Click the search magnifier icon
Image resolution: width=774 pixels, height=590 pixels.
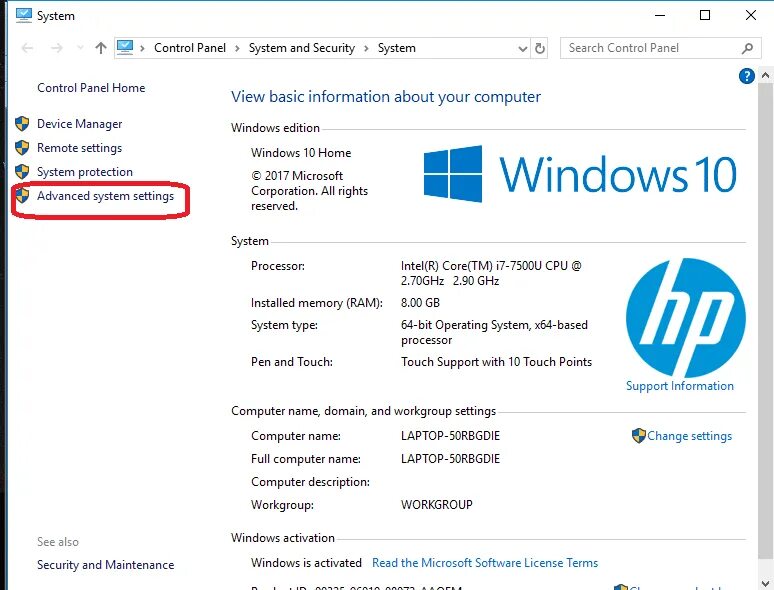[747, 48]
